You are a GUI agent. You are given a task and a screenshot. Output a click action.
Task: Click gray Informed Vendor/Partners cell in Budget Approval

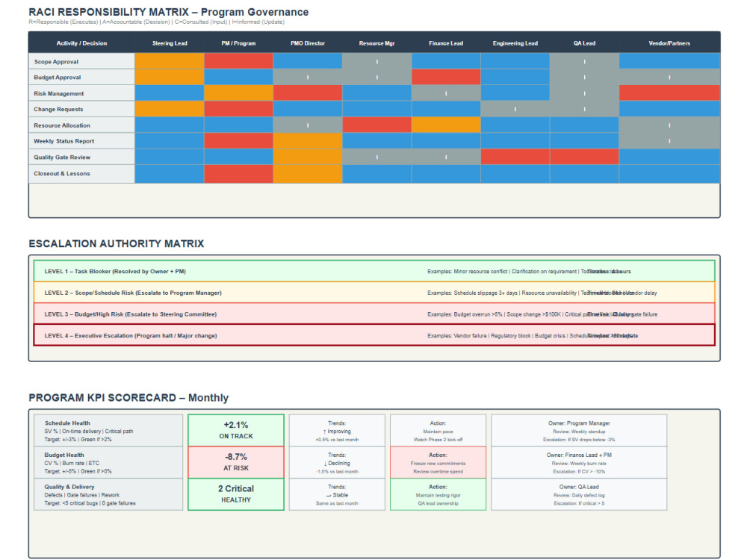click(669, 77)
